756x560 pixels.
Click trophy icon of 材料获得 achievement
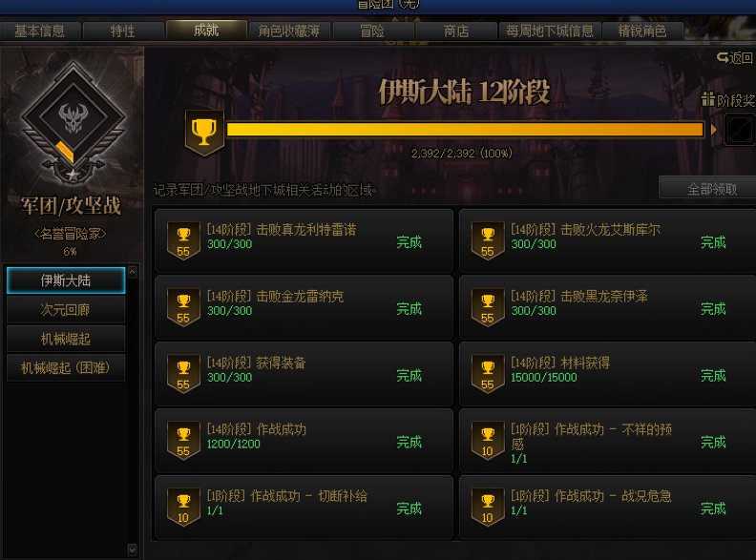[488, 374]
